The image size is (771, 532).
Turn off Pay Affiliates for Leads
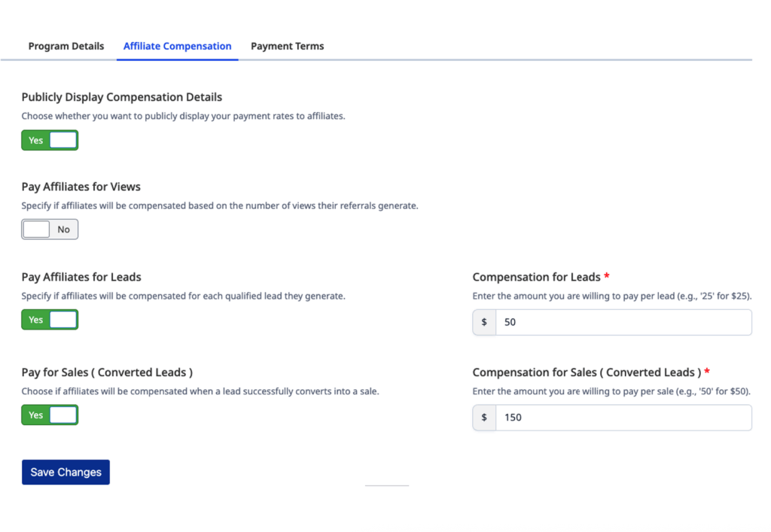[x=50, y=319]
